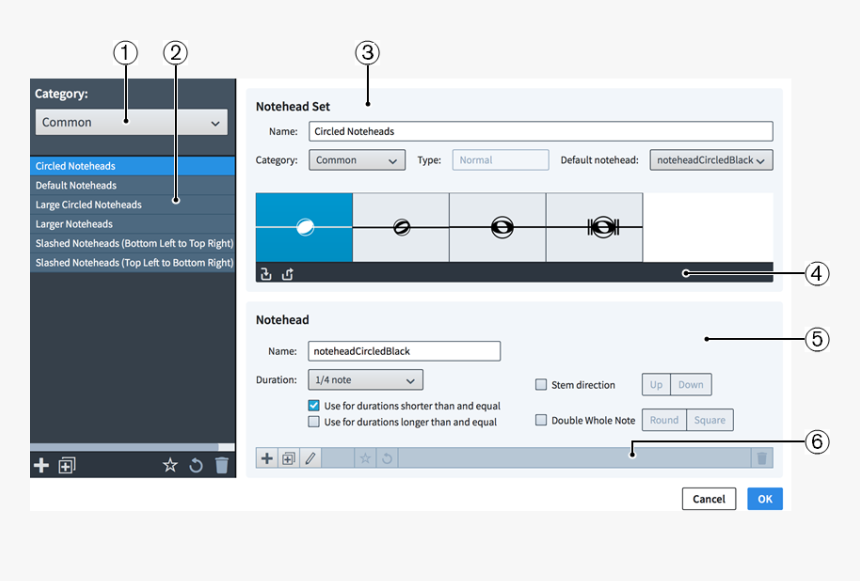This screenshot has height=581, width=860.
Task: Enable the Stem direction checkbox
Action: 541,385
